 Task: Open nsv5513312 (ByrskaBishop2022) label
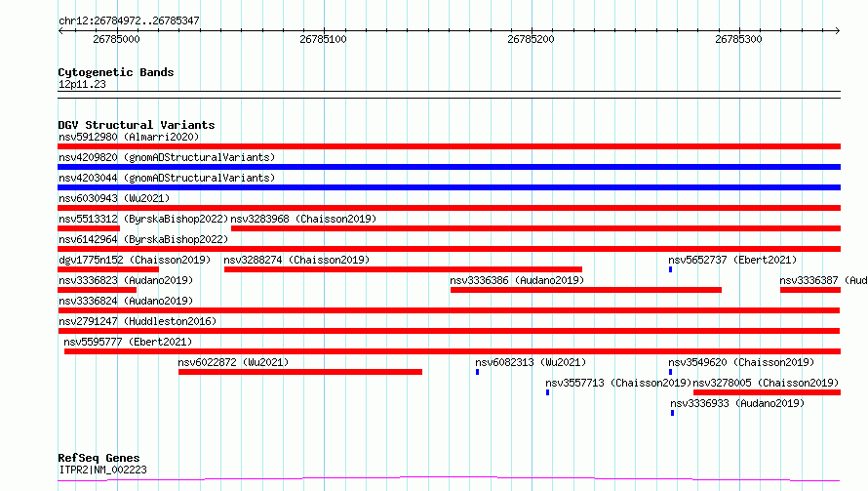pos(143,219)
